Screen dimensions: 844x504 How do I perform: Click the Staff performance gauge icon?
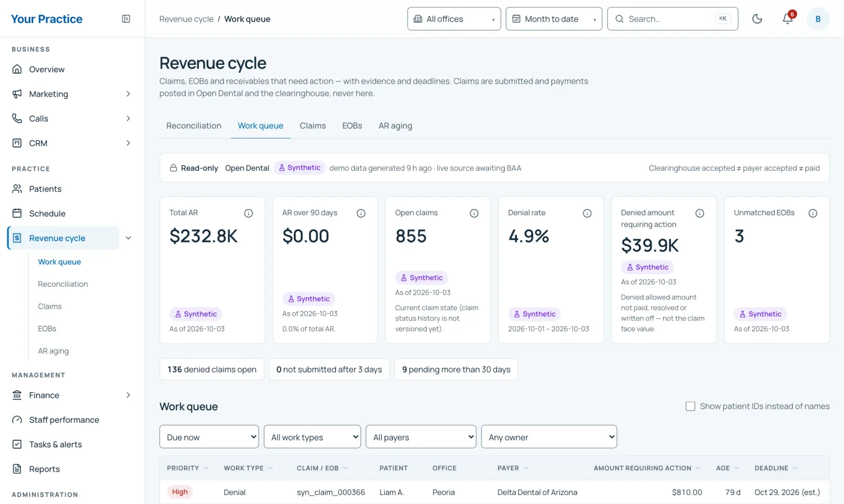pos(17,420)
